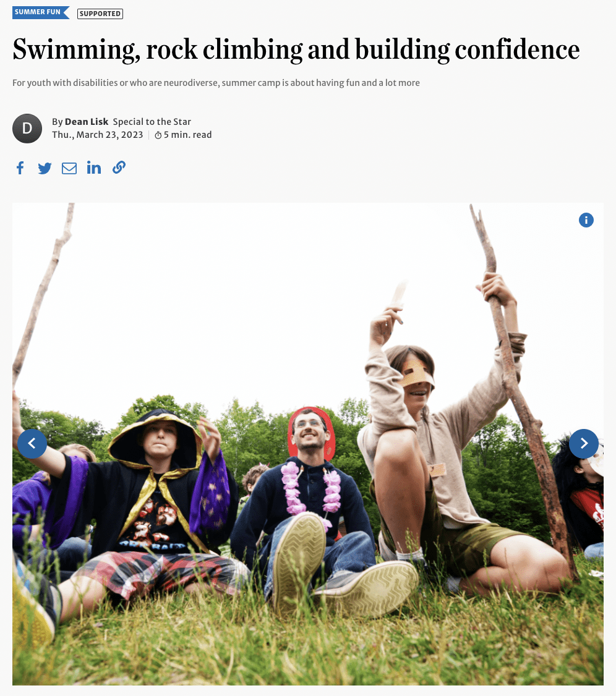This screenshot has height=696, width=616.
Task: Click the article subheadline text
Action: (x=216, y=83)
